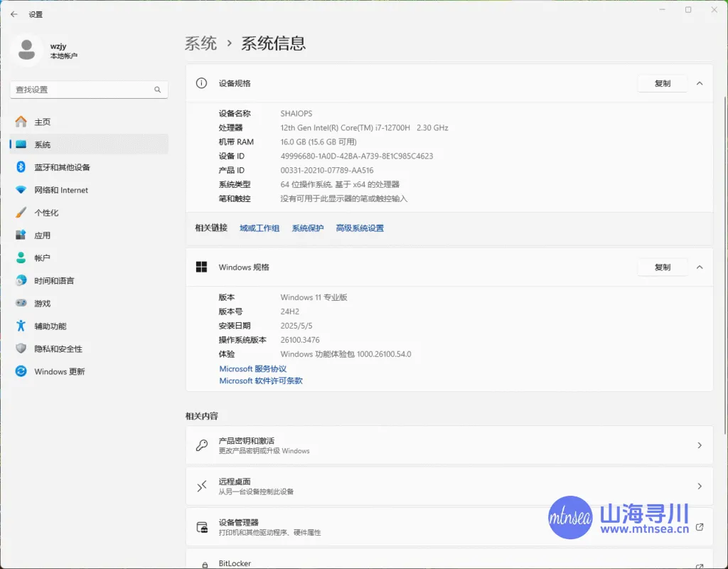Viewport: 728px width, 569px height.
Task: Click the version number 24H2
Action: click(x=290, y=312)
